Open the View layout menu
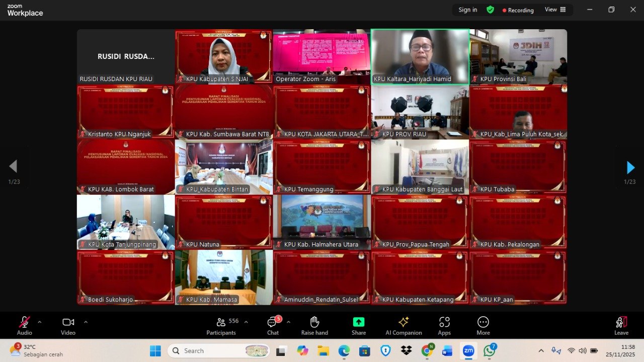The image size is (644, 362). point(555,10)
